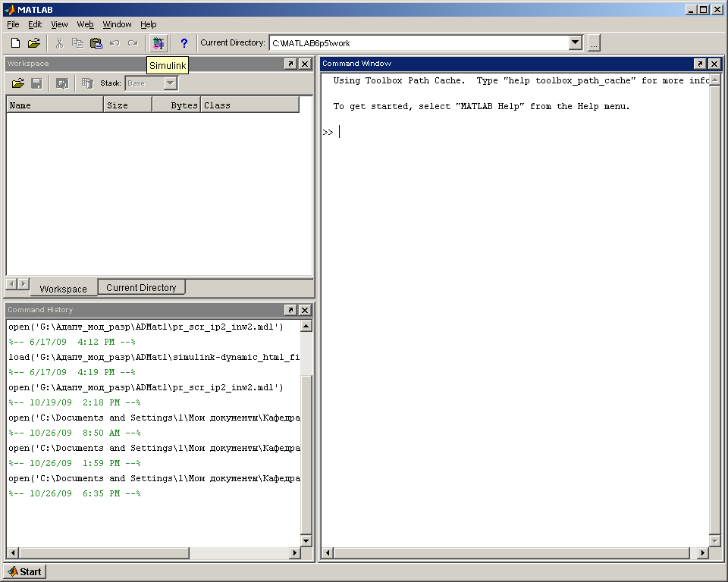Browse for folder with ellipsis button
Image resolution: width=728 pixels, height=582 pixels.
(x=594, y=43)
